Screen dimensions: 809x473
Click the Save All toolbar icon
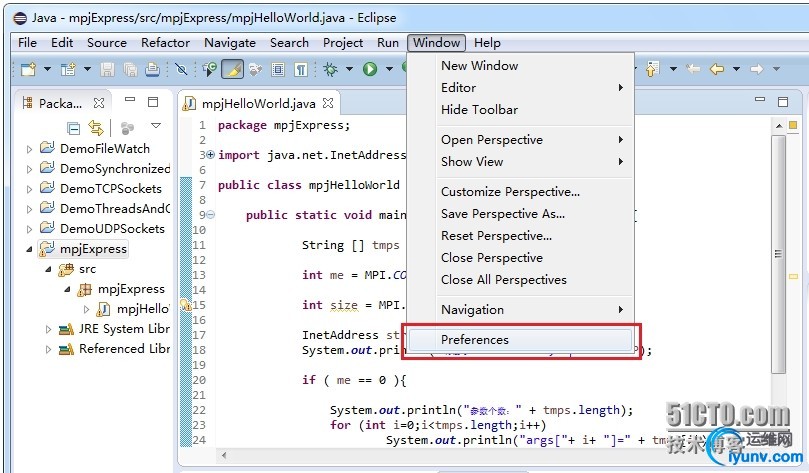click(x=130, y=69)
